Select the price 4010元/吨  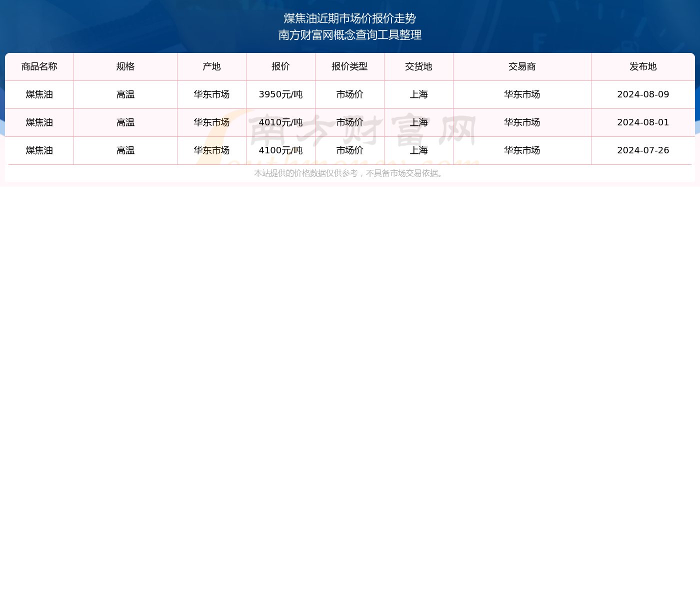[280, 123]
